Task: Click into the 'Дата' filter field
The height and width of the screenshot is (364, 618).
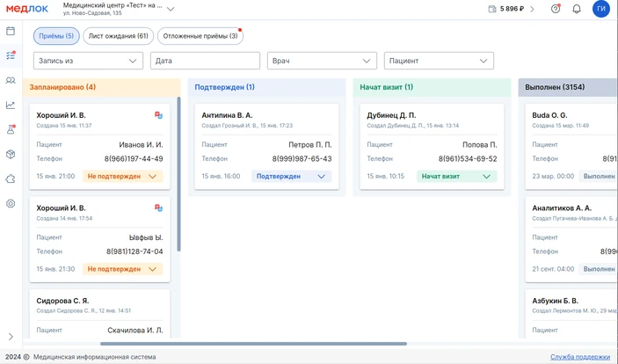Action: pyautogui.click(x=205, y=61)
